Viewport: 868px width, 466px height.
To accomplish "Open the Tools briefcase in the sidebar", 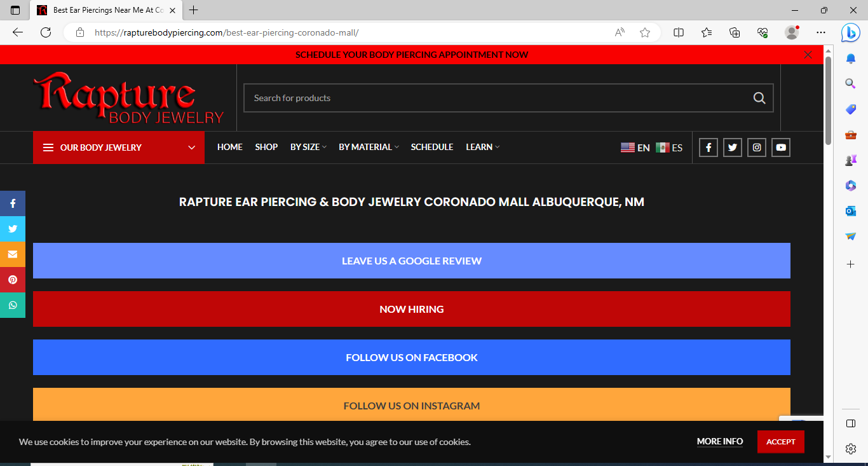I will [851, 135].
